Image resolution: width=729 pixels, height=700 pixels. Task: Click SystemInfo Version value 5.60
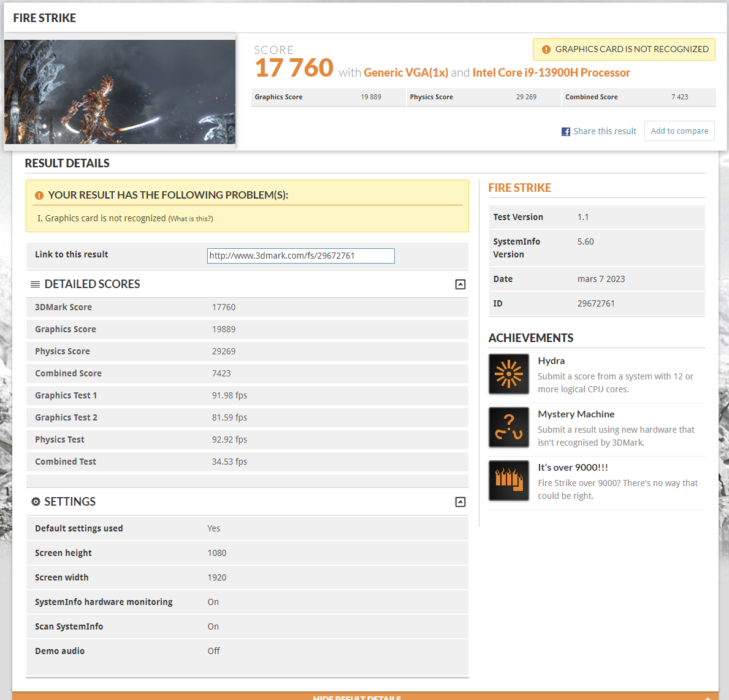pyautogui.click(x=586, y=242)
